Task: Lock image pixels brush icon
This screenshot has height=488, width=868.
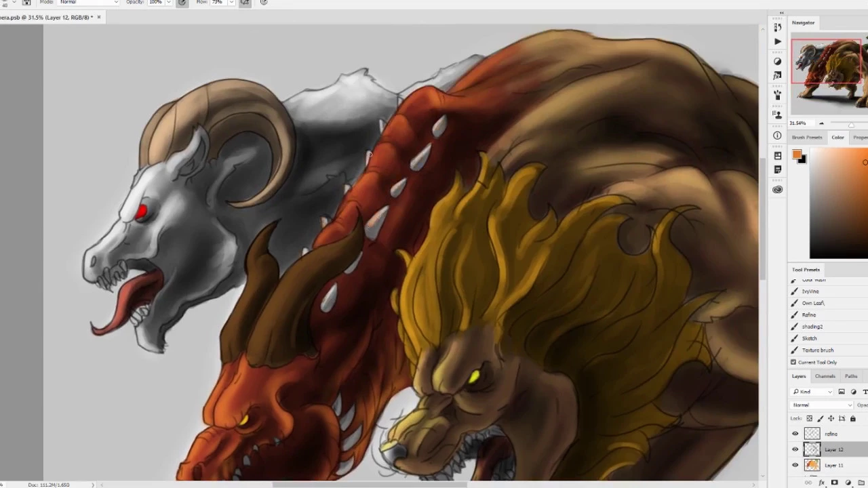Action: 820,419
